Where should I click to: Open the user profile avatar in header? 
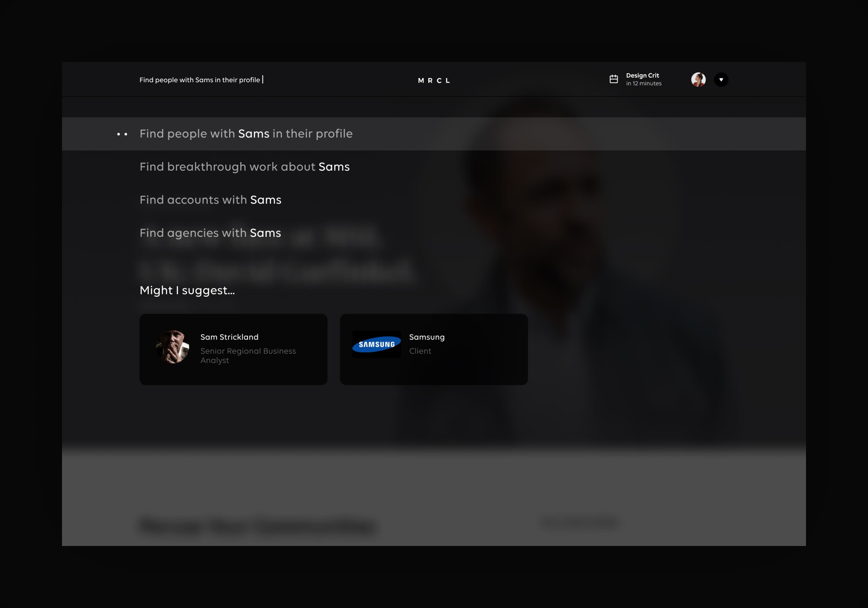click(698, 79)
